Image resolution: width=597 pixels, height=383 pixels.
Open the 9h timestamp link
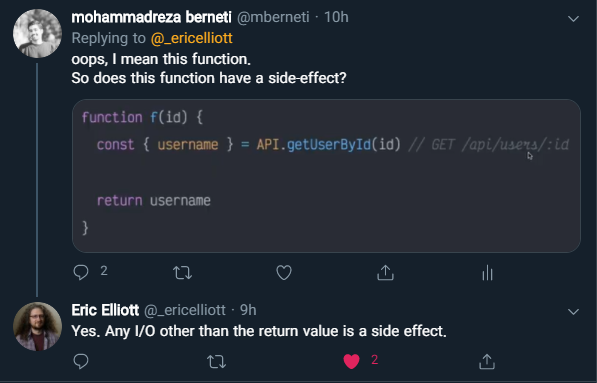248,310
